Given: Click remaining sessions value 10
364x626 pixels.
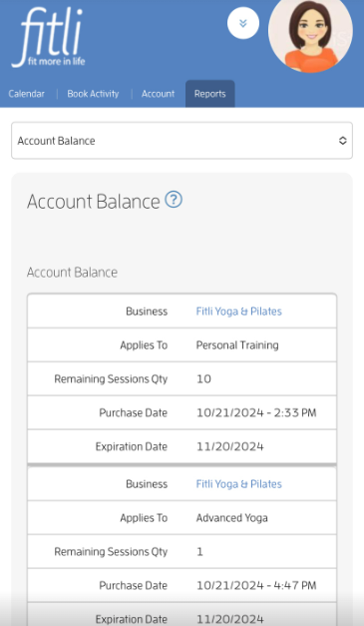Looking at the screenshot, I should coord(203,379).
